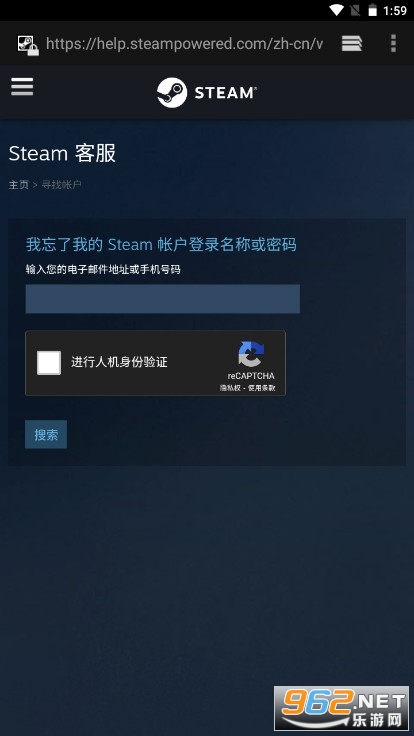Click the Steam logo in header

coord(207,92)
